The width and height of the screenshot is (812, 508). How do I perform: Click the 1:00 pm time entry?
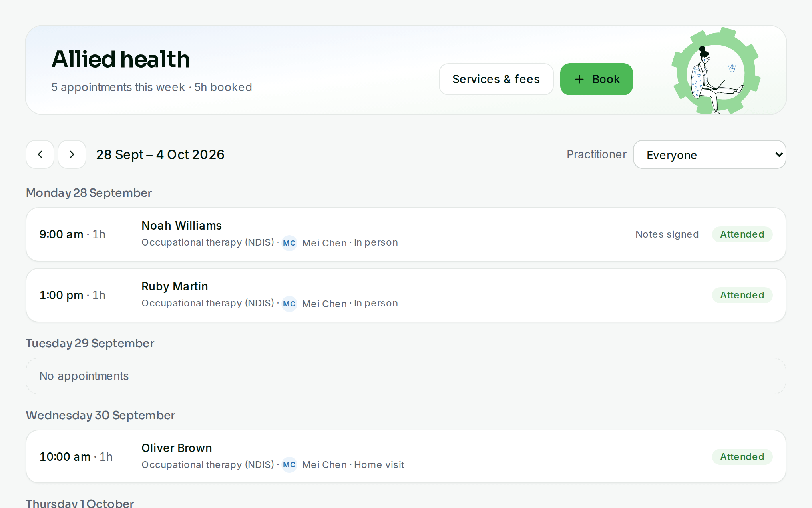[x=72, y=295]
